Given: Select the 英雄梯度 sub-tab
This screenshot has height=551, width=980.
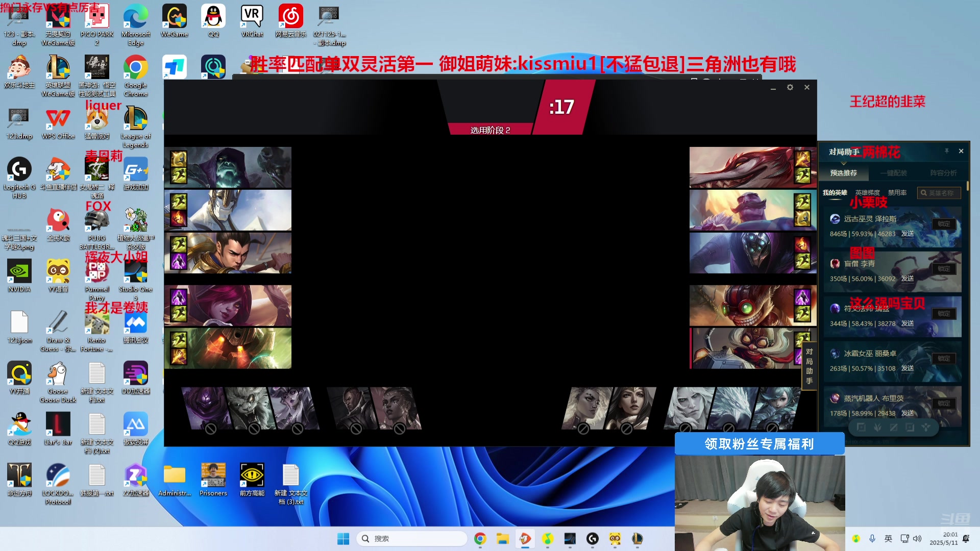Looking at the screenshot, I should (868, 192).
